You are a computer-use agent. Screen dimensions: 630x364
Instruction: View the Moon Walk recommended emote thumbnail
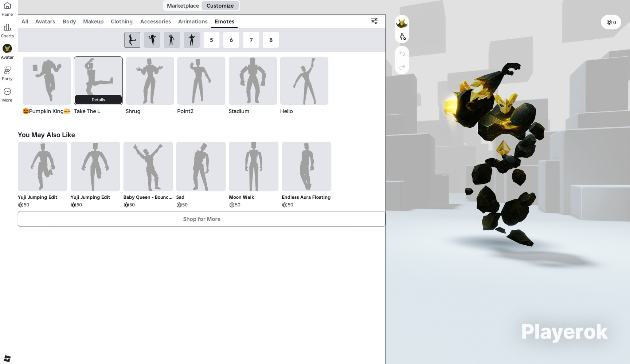254,167
